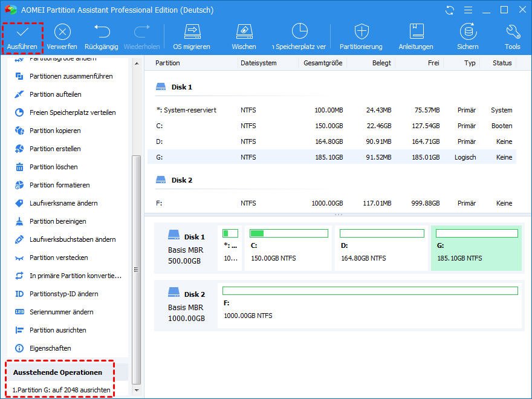Screen dimensions: 532x399
Task: Click sidebar scrollbar up arrow
Action: point(137,63)
